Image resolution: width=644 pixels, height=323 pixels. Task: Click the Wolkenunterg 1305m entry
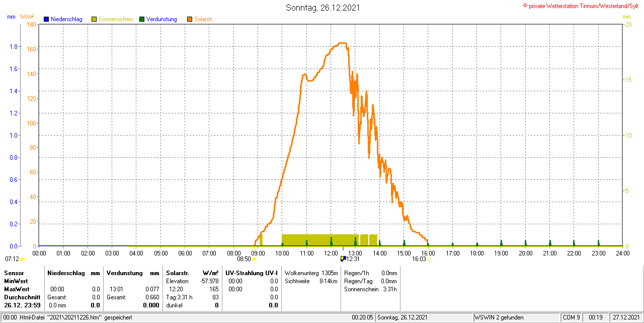point(311,273)
